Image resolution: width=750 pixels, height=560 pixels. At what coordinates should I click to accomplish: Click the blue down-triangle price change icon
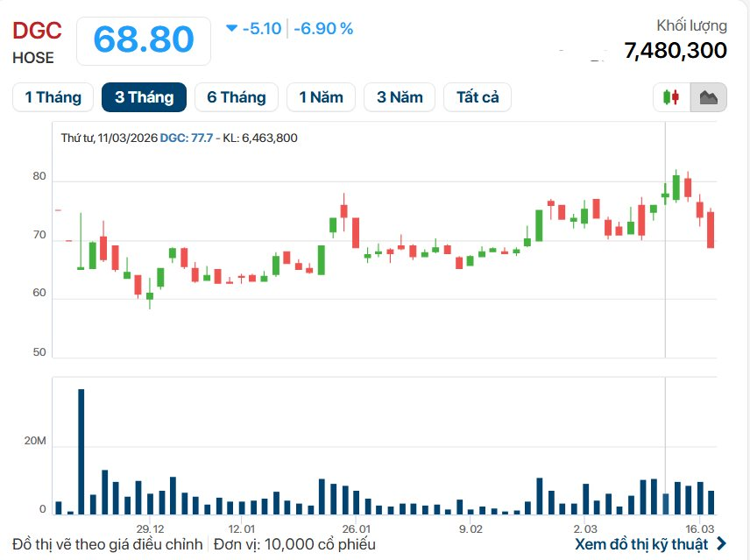tap(231, 28)
